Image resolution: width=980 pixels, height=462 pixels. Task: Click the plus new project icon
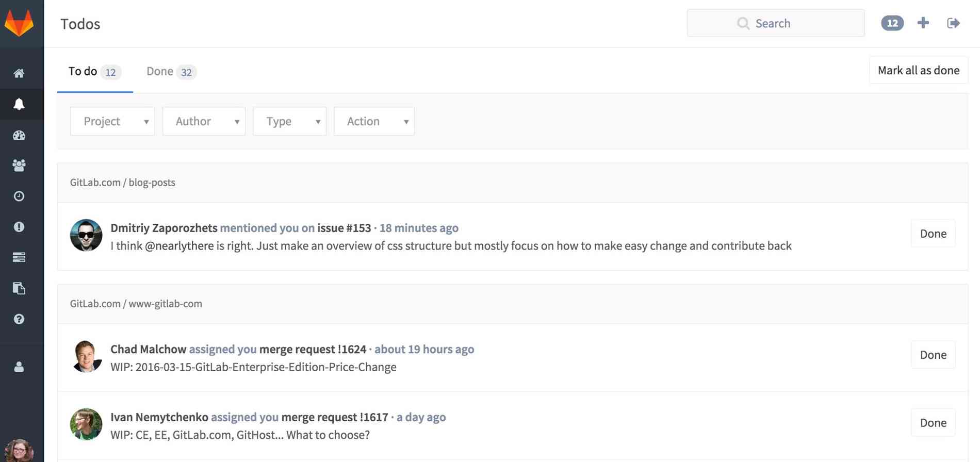pyautogui.click(x=923, y=23)
